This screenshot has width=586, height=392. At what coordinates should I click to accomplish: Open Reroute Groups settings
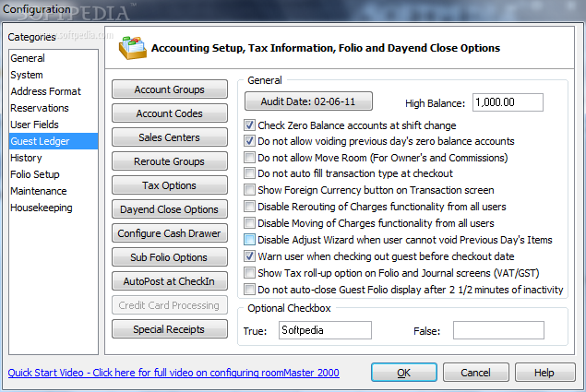click(x=170, y=161)
